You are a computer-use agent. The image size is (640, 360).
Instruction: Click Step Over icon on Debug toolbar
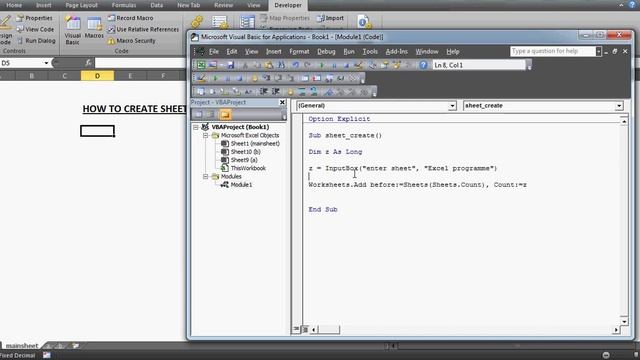coord(278,78)
